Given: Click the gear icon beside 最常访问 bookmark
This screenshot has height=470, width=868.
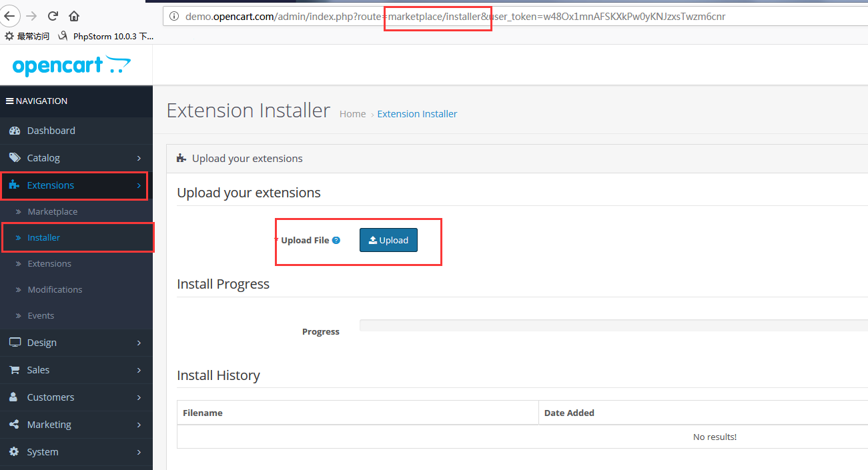Looking at the screenshot, I should [9, 36].
